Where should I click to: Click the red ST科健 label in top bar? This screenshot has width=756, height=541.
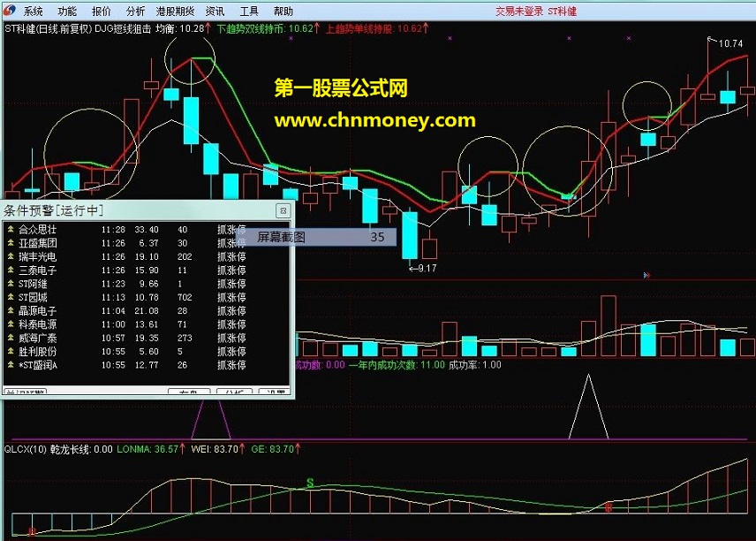click(563, 11)
